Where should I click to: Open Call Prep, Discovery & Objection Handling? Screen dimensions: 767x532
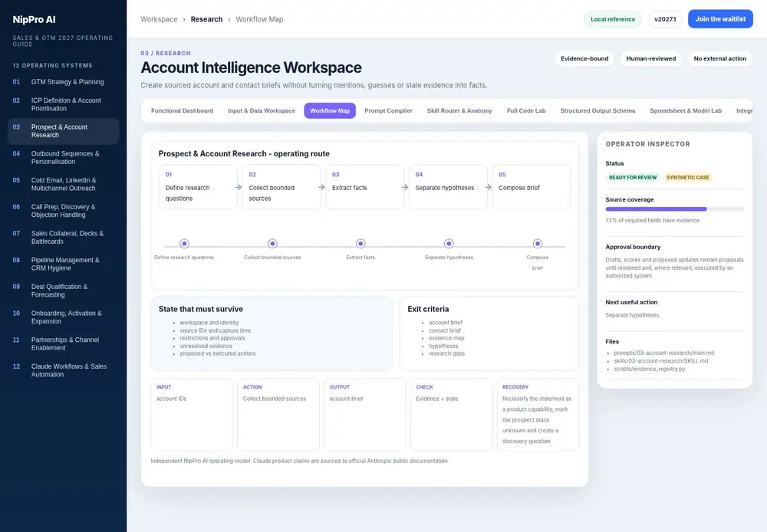(x=63, y=211)
